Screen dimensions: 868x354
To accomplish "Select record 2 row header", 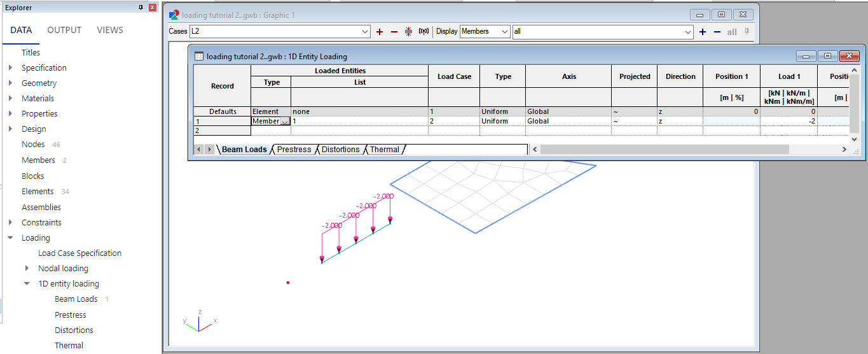I will [222, 131].
